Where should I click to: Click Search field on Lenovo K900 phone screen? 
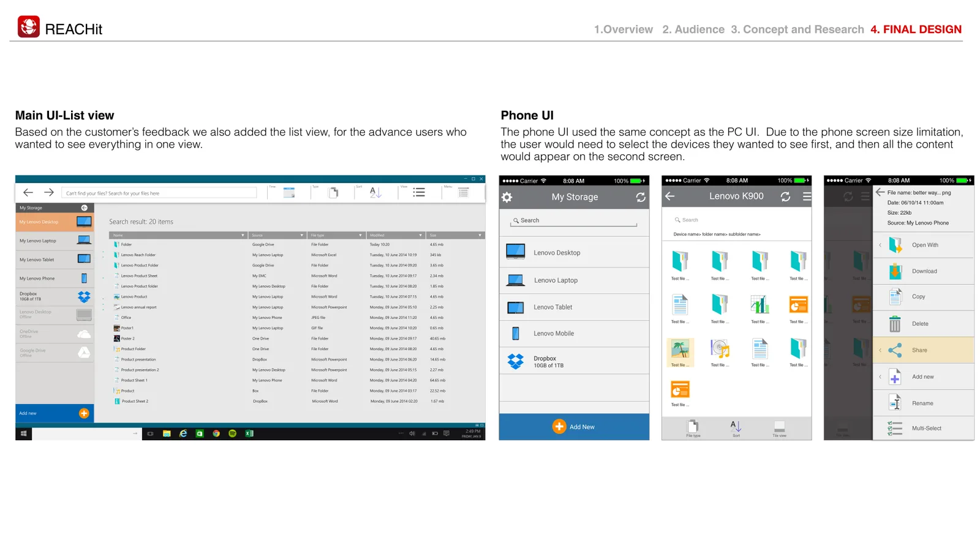(736, 220)
